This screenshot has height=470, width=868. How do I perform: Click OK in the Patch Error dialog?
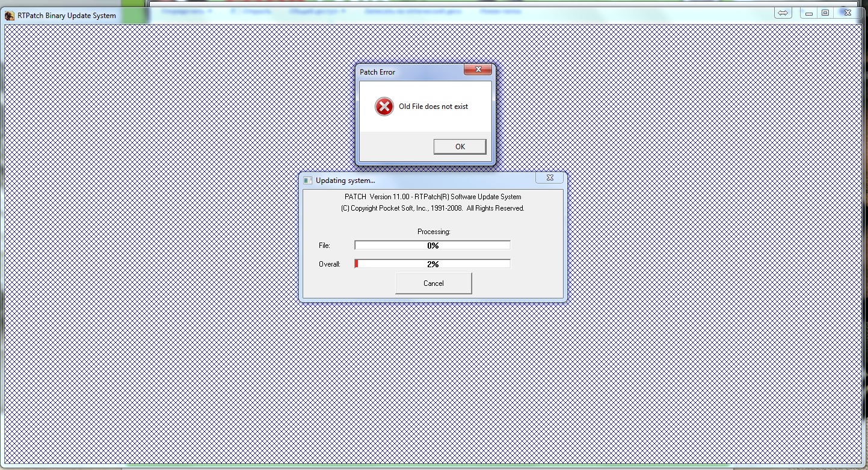tap(460, 147)
